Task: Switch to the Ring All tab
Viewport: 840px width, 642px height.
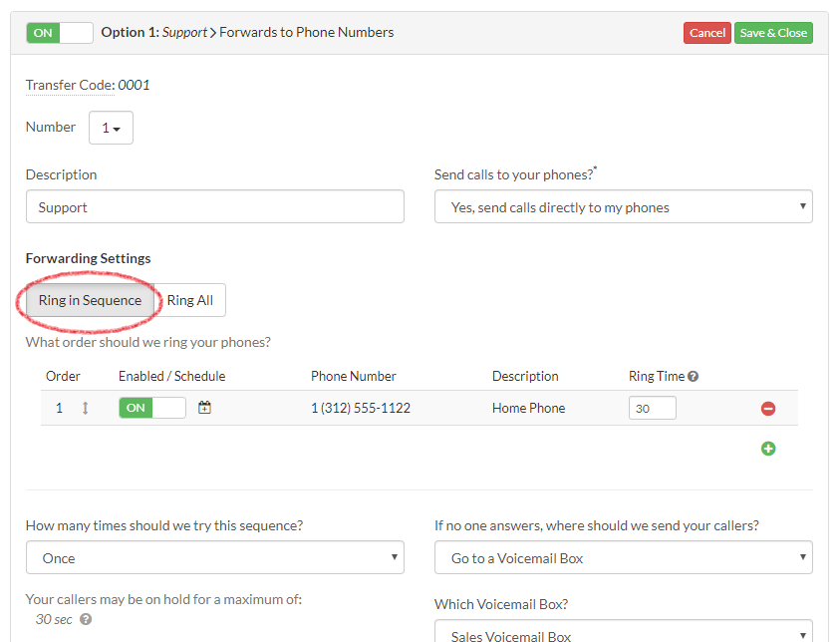Action: click(x=190, y=299)
